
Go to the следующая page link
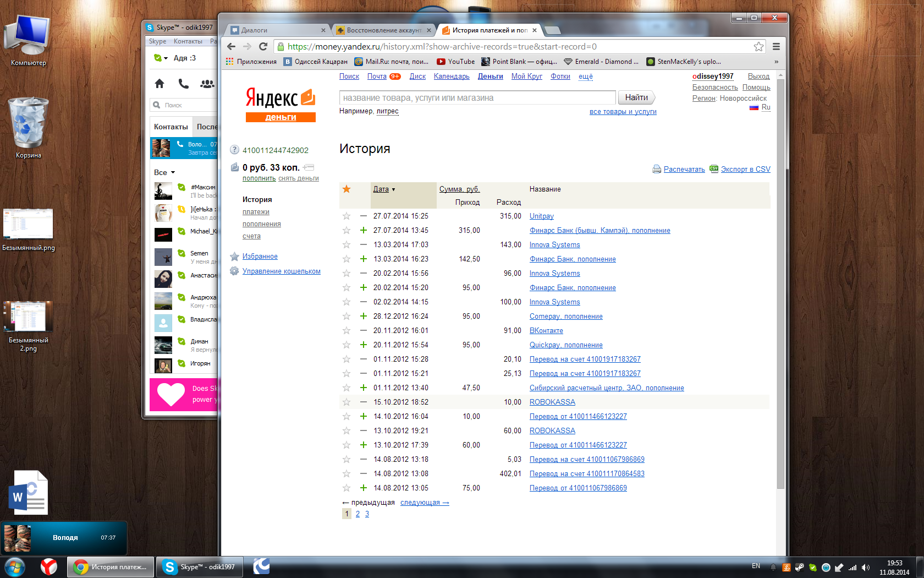coord(425,503)
